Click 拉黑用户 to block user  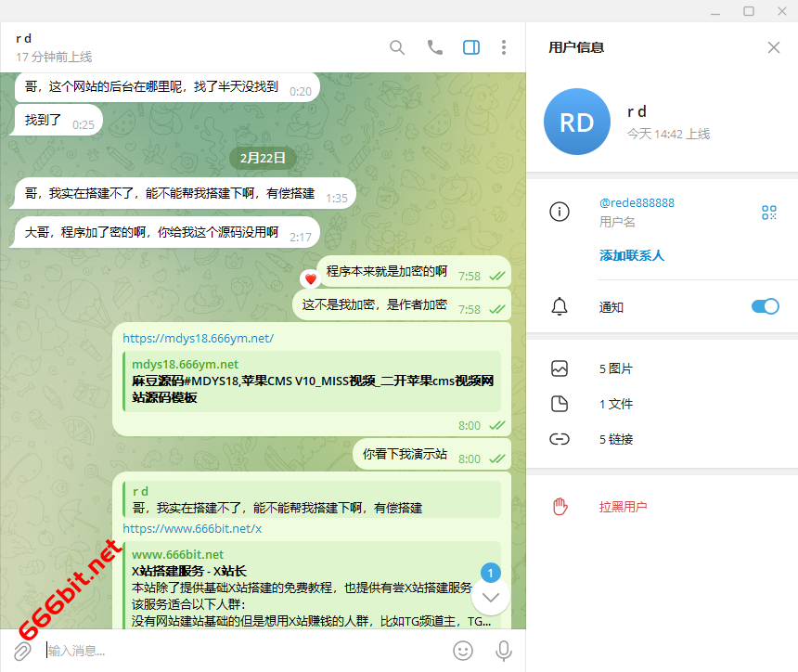click(x=623, y=507)
